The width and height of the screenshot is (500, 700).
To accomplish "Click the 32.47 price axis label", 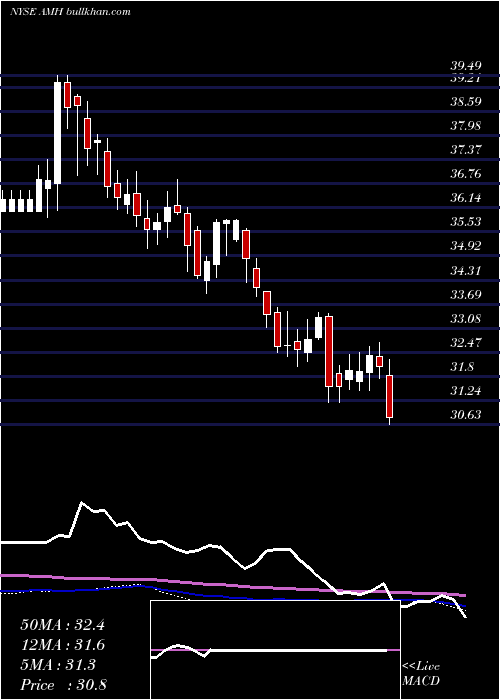I will coord(466,343).
